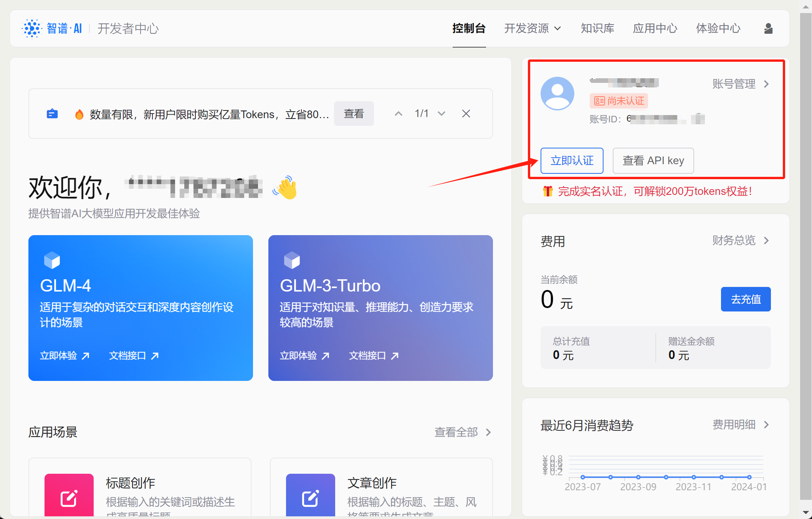
Task: Click the user profile icon in header
Action: (x=768, y=28)
